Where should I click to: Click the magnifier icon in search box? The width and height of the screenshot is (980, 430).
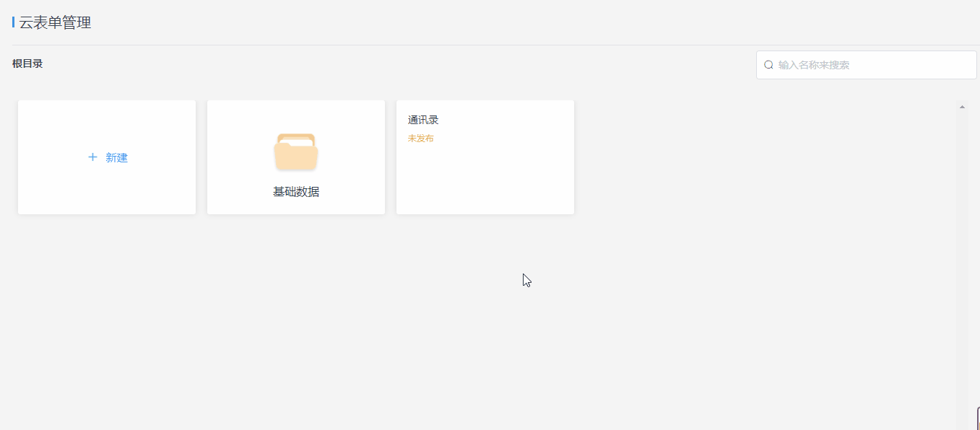coord(768,65)
